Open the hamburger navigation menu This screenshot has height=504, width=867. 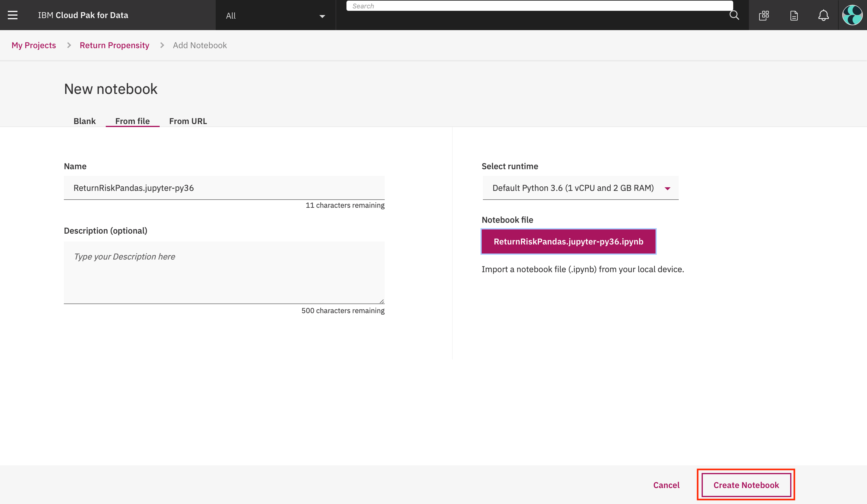pyautogui.click(x=13, y=15)
